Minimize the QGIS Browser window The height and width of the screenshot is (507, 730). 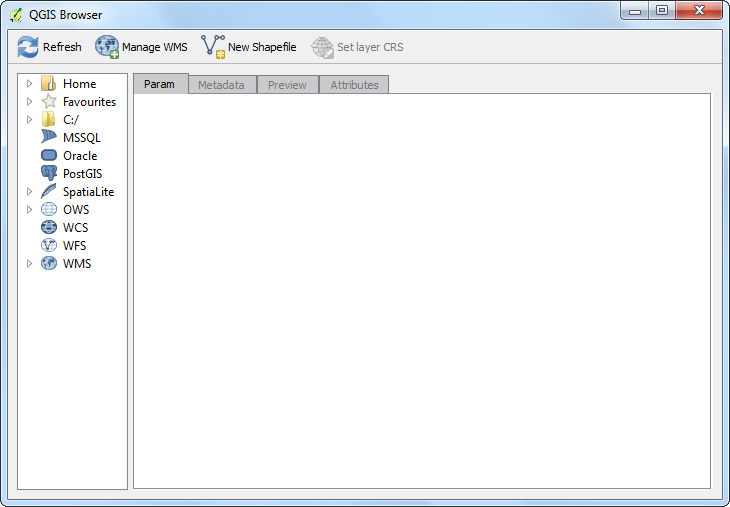click(635, 11)
